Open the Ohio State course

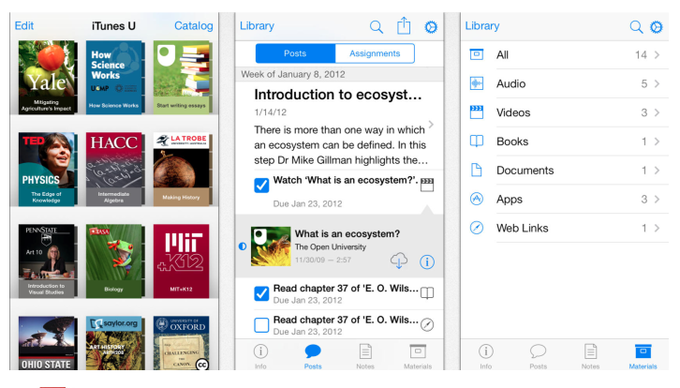tap(48, 343)
